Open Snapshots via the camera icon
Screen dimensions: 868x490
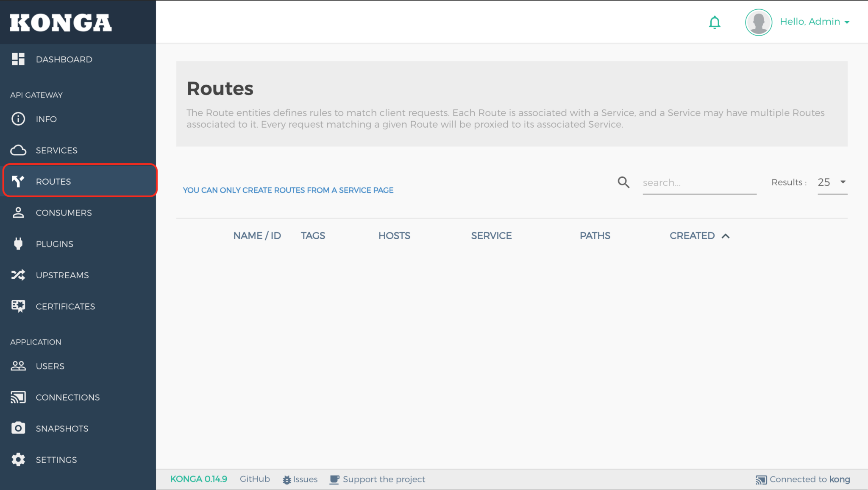pyautogui.click(x=18, y=428)
